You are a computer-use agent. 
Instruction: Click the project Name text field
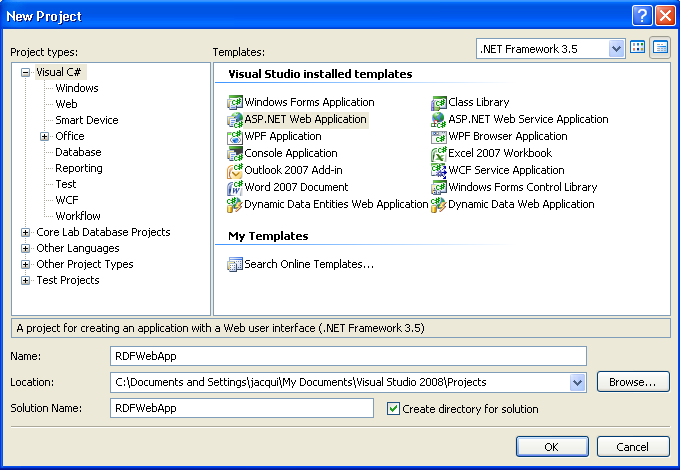348,356
